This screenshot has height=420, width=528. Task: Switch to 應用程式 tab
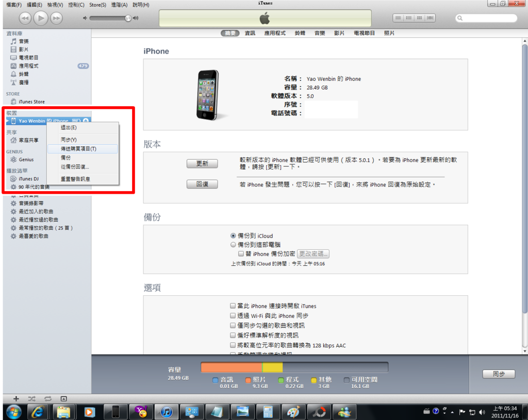(275, 33)
